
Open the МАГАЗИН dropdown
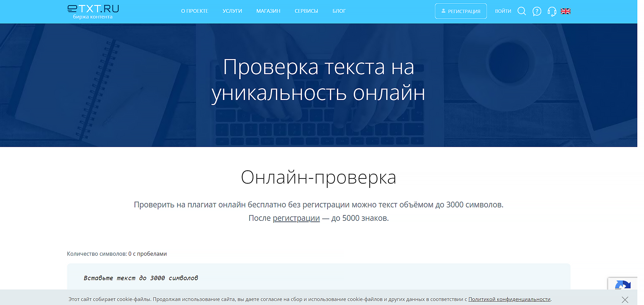coord(268,11)
